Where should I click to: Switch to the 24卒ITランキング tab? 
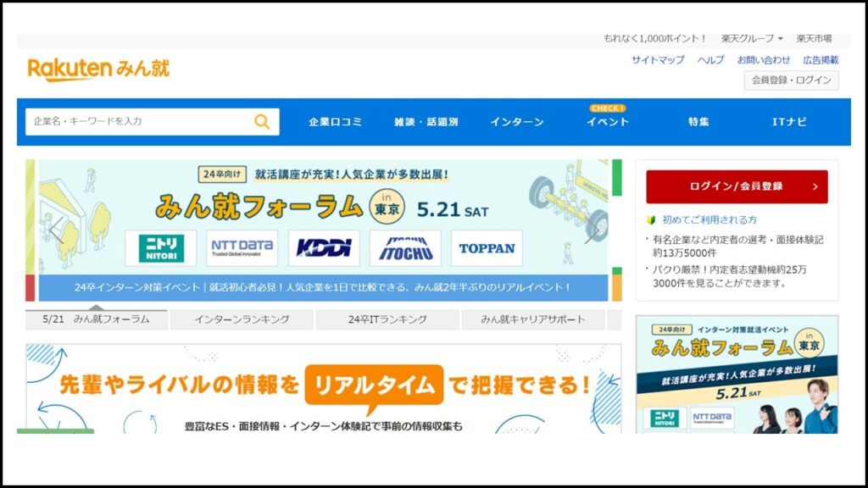click(x=387, y=319)
